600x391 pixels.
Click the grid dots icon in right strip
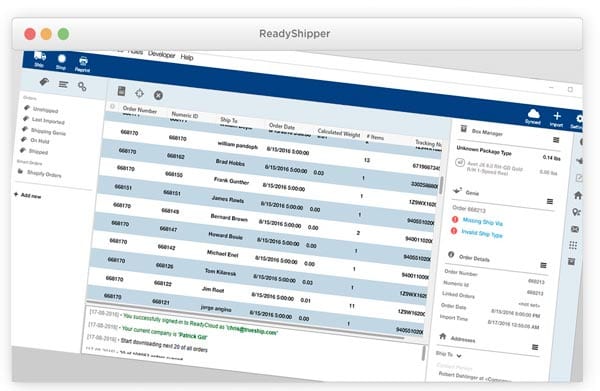573,245
